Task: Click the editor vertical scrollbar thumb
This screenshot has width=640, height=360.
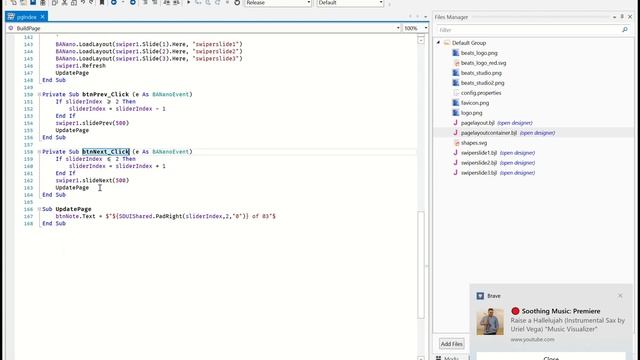Action: [x=421, y=264]
